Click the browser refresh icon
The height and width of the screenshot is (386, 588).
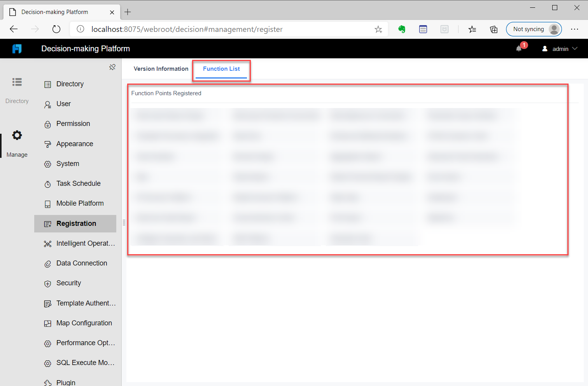click(x=56, y=29)
